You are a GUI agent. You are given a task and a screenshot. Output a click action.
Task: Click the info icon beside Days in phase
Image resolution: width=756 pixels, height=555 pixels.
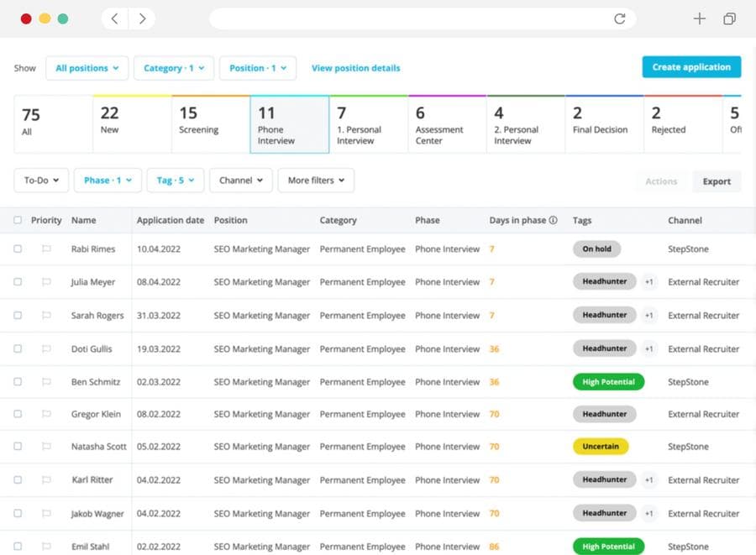(x=553, y=220)
